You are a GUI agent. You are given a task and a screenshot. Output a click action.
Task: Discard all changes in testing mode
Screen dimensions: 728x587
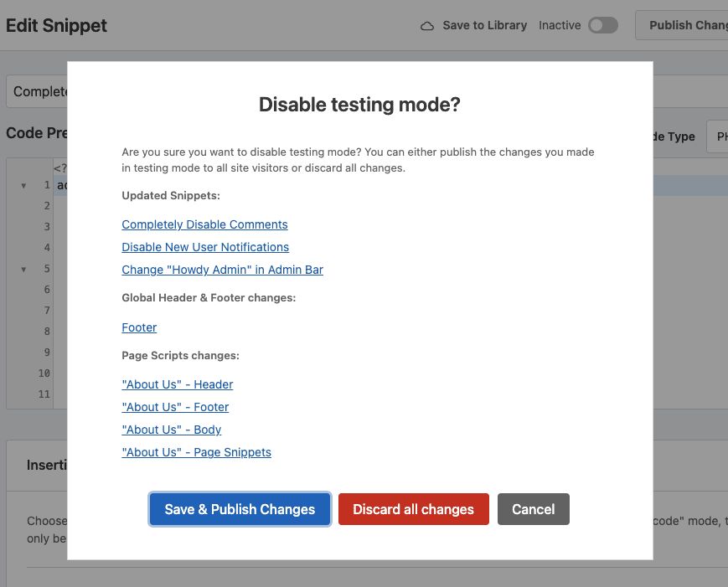click(x=413, y=509)
